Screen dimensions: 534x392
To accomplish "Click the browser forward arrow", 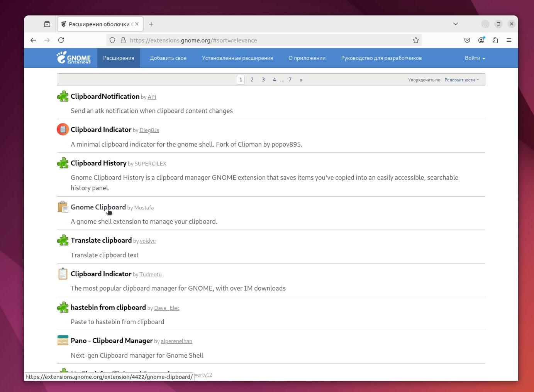I will tap(47, 40).
